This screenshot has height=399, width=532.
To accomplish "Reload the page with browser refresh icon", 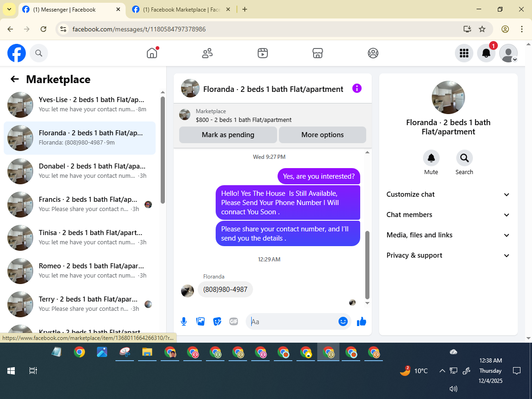I will [x=43, y=29].
